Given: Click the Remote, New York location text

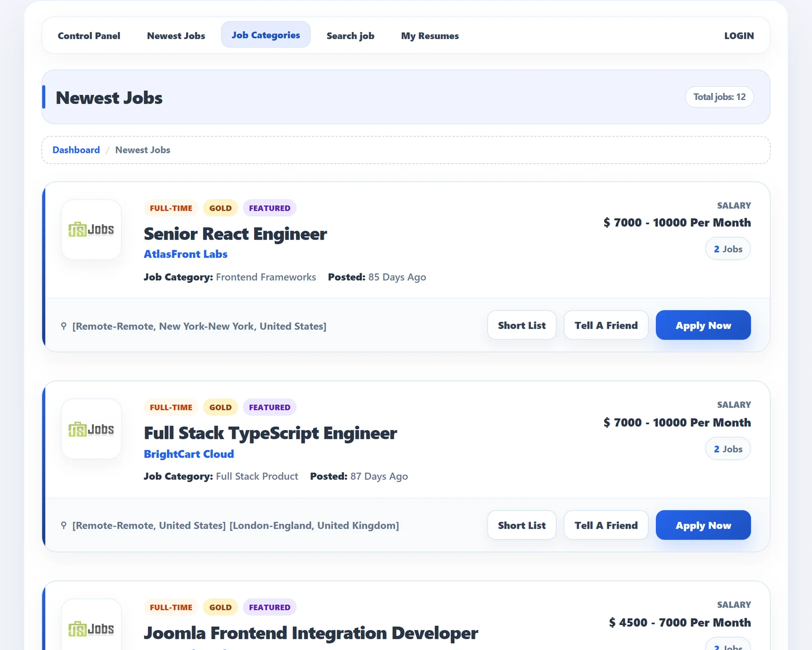Looking at the screenshot, I should tap(199, 326).
